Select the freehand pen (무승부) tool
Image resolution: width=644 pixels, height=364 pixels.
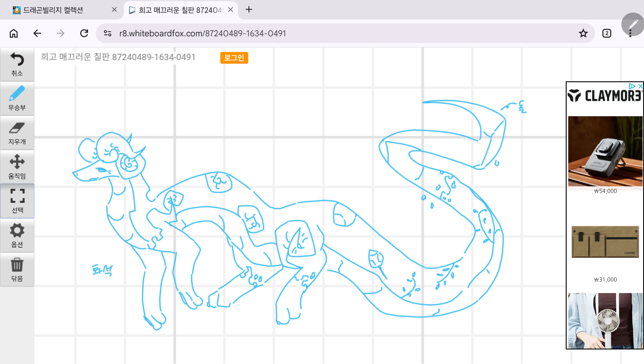pyautogui.click(x=17, y=99)
